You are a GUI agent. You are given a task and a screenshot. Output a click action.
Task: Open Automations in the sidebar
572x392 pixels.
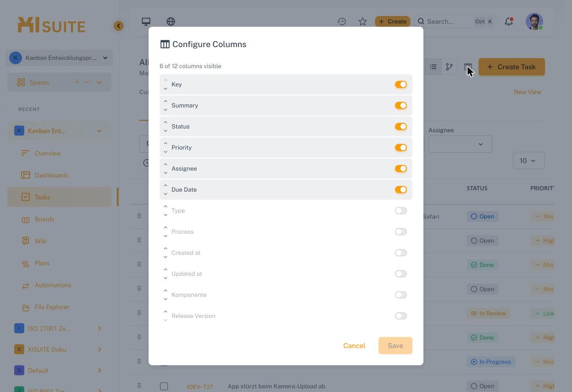(x=53, y=285)
